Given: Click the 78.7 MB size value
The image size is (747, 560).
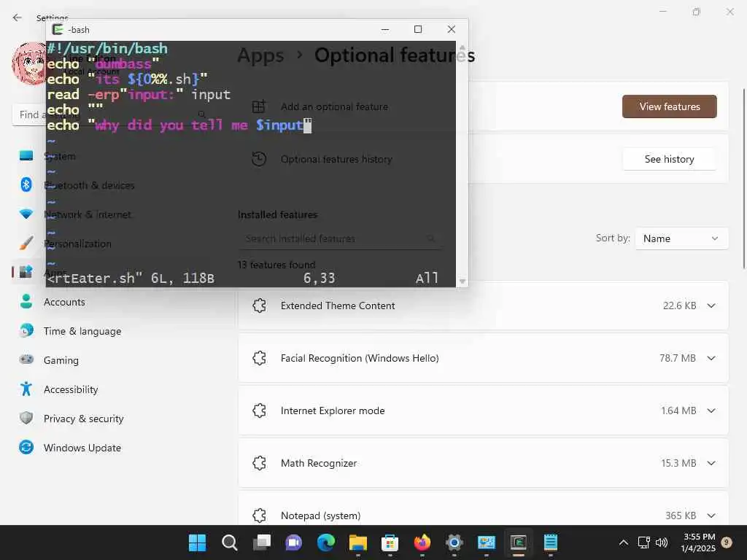Looking at the screenshot, I should tap(678, 358).
